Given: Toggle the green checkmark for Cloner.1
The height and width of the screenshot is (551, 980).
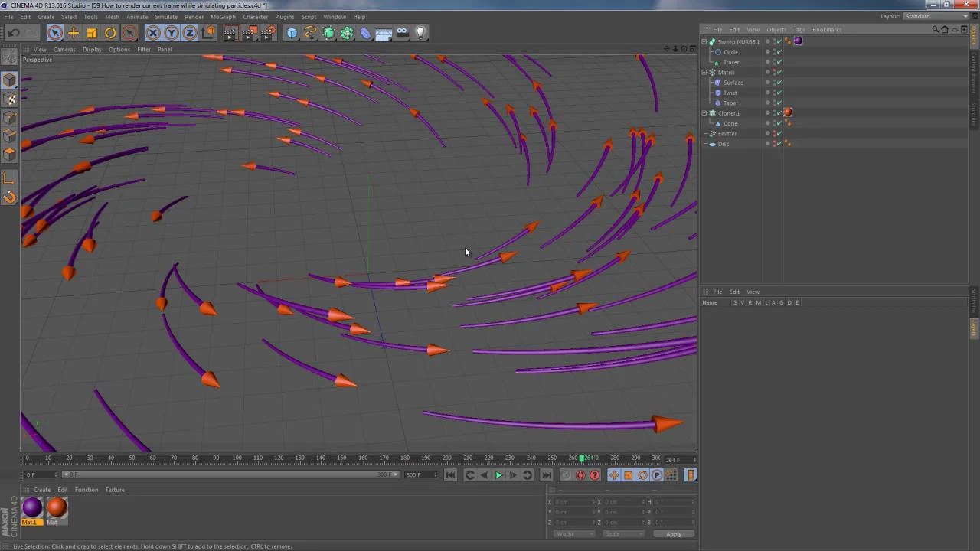Looking at the screenshot, I should (x=779, y=113).
